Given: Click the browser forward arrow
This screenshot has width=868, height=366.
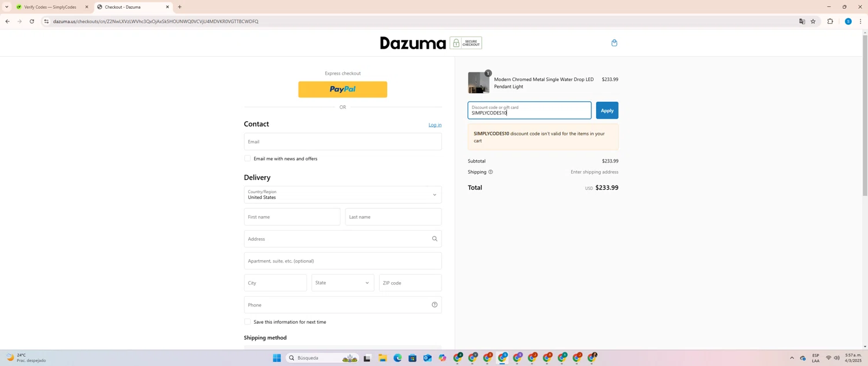Looking at the screenshot, I should 19,21.
